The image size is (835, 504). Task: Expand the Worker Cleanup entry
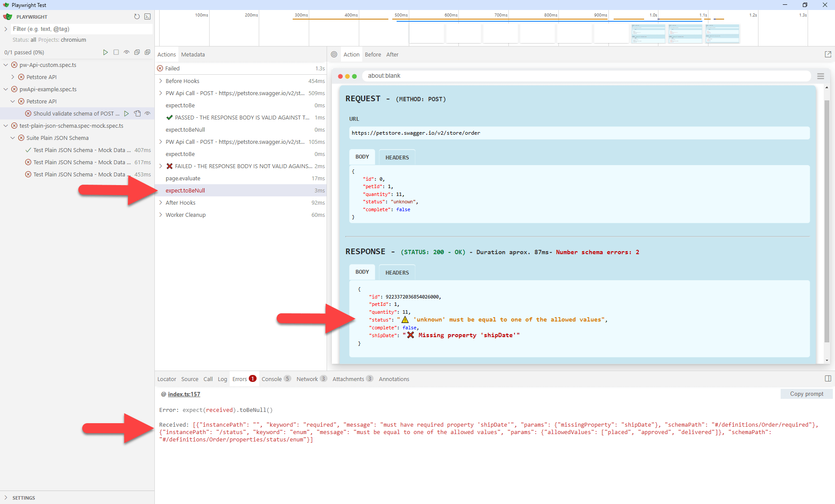point(160,215)
